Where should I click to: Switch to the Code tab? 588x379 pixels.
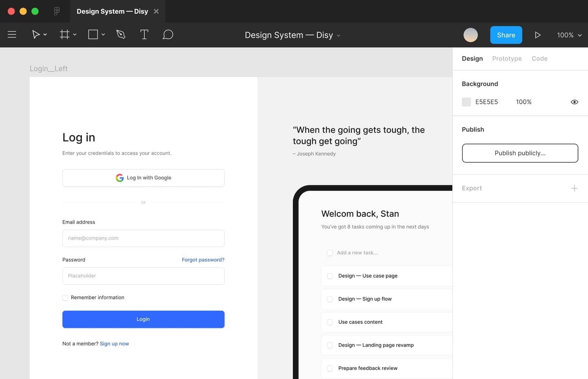(539, 58)
